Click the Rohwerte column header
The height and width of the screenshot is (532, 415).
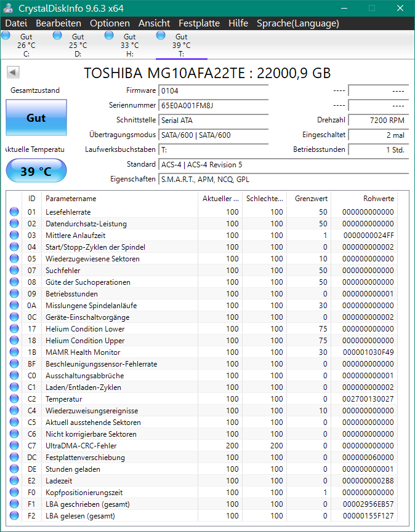coord(364,199)
